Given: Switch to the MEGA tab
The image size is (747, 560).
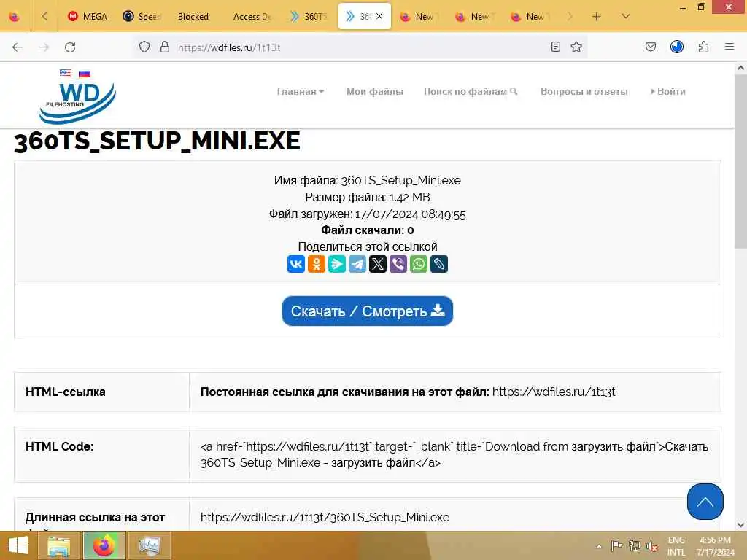Looking at the screenshot, I should [88, 17].
